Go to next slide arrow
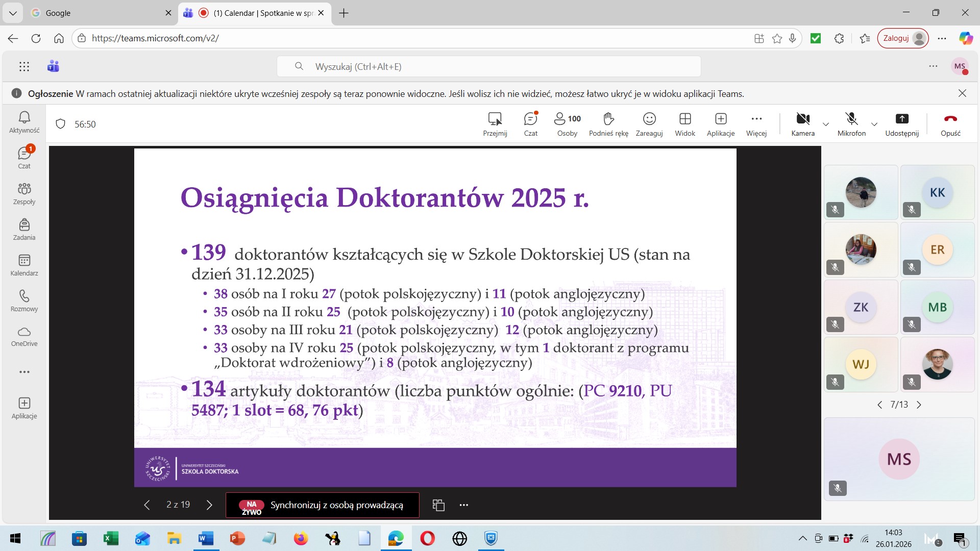Screen dimensions: 980x551 [209, 505]
